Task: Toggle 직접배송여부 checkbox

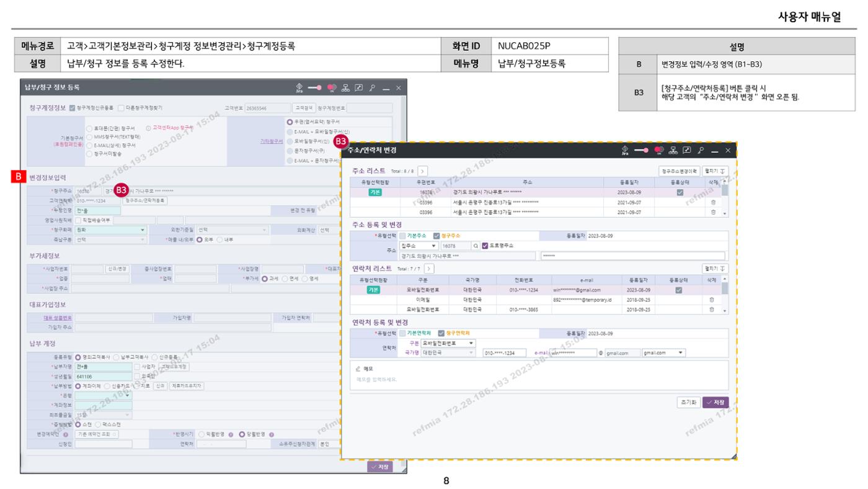Action: [x=78, y=220]
